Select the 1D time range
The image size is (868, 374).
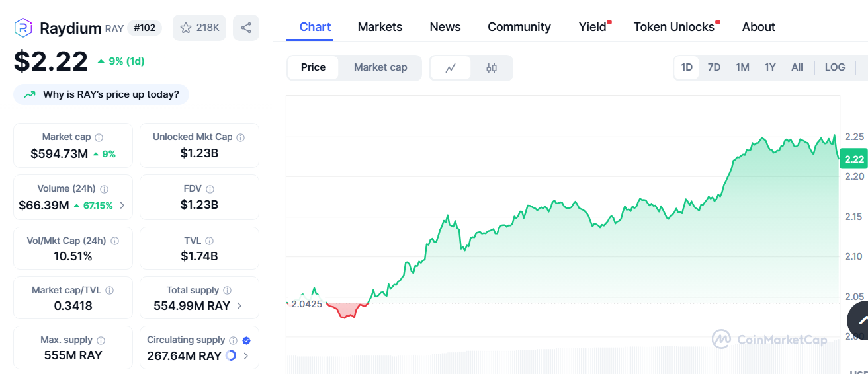pos(687,67)
